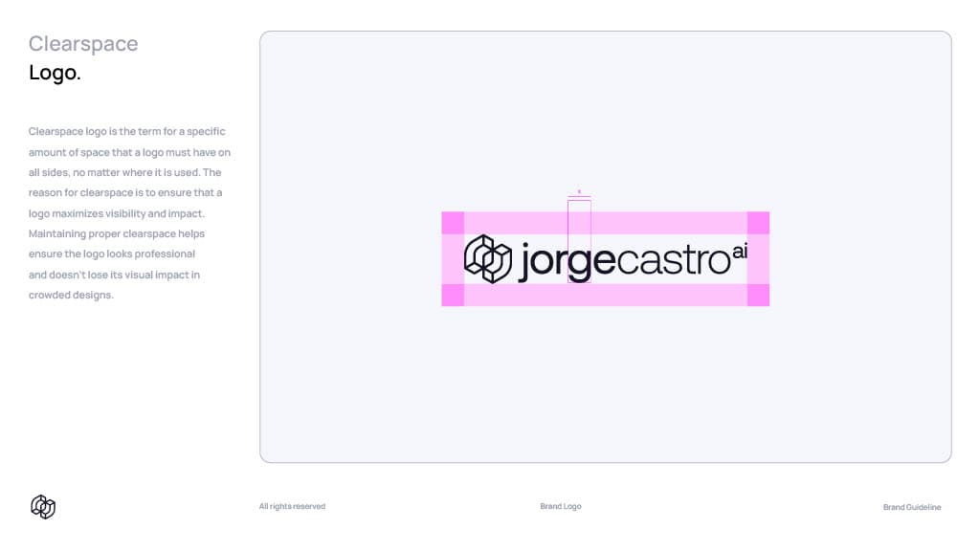
Task: Click the "Clearspace" grey heading
Action: 83,44
